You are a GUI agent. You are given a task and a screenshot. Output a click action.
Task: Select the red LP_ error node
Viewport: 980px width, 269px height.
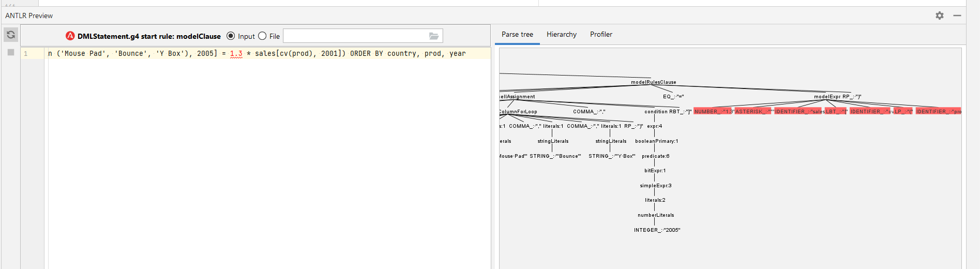(x=903, y=111)
